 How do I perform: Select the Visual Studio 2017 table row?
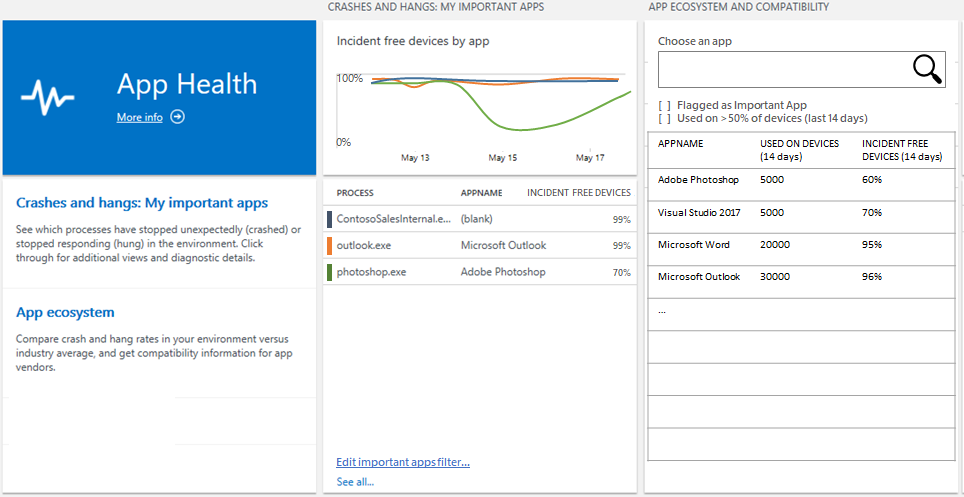pos(700,213)
